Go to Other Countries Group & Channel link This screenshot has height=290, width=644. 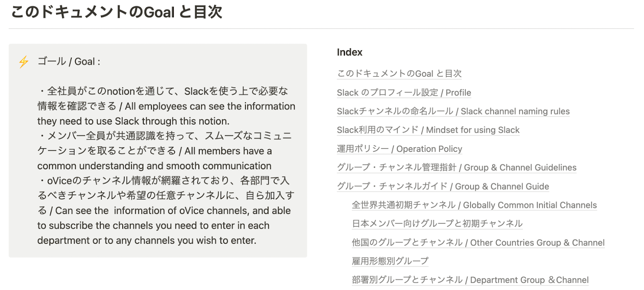pyautogui.click(x=478, y=242)
